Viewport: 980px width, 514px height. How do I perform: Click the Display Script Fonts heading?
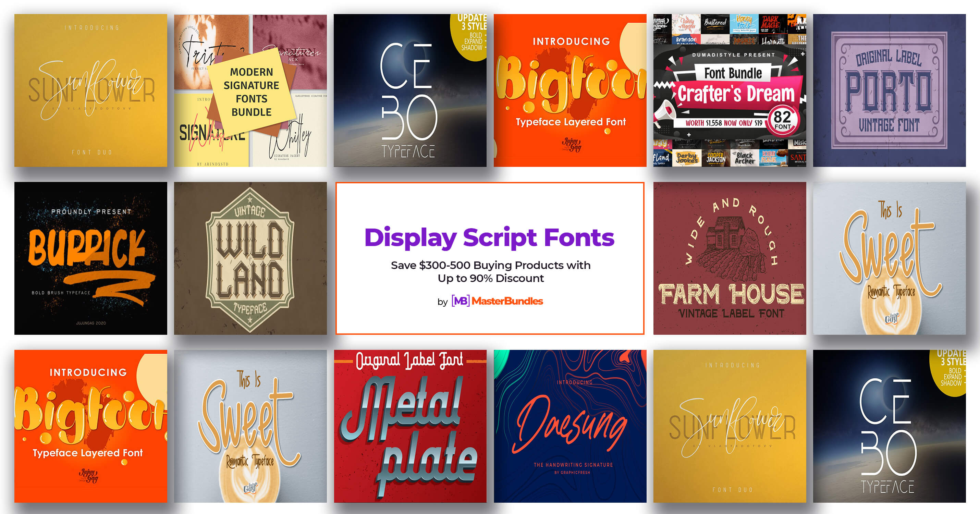(x=490, y=237)
